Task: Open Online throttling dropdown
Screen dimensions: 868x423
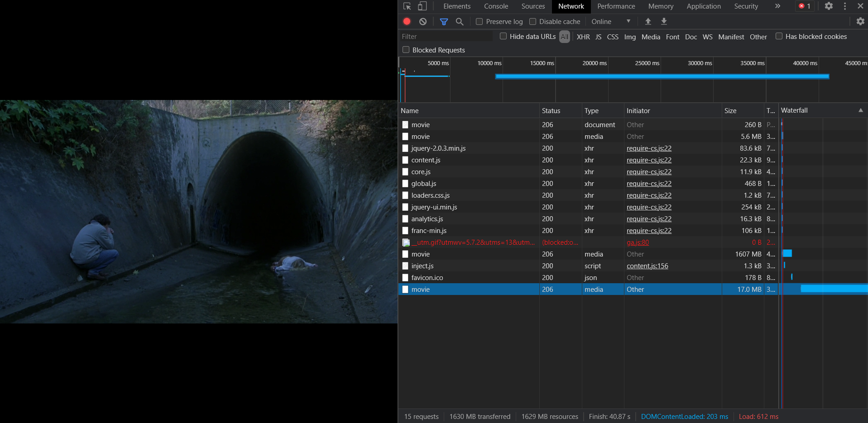Action: point(611,21)
